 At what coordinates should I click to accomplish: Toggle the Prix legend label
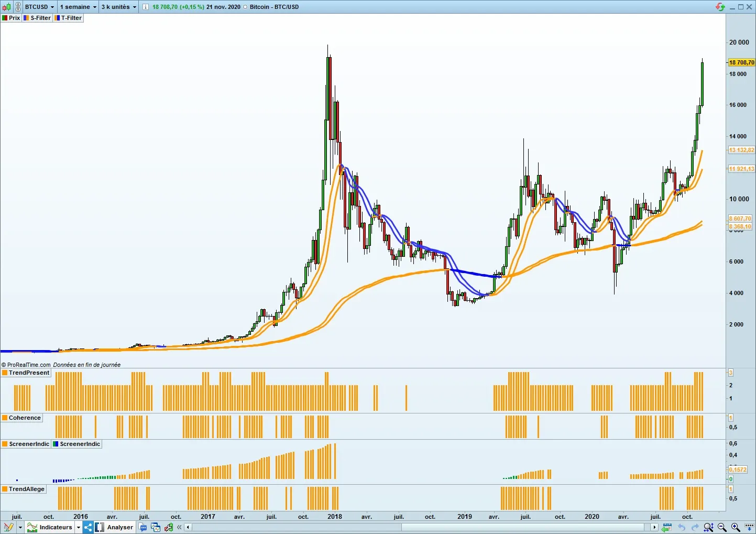[x=11, y=18]
